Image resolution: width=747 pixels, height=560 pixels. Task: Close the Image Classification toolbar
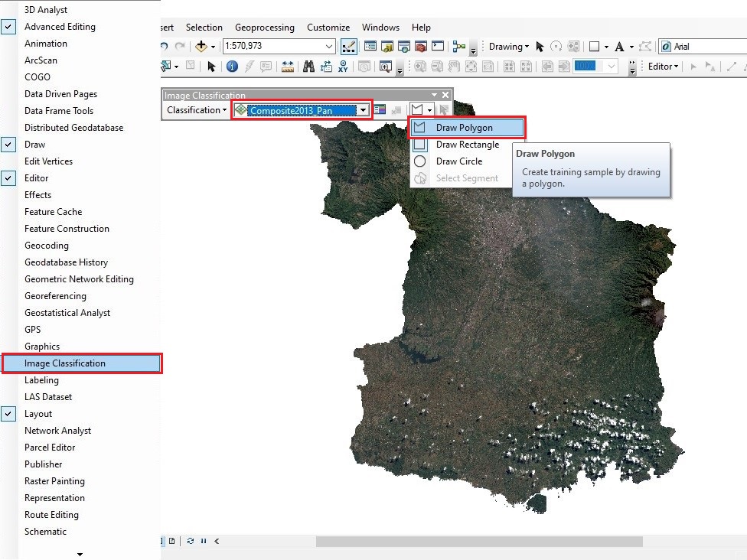click(445, 95)
